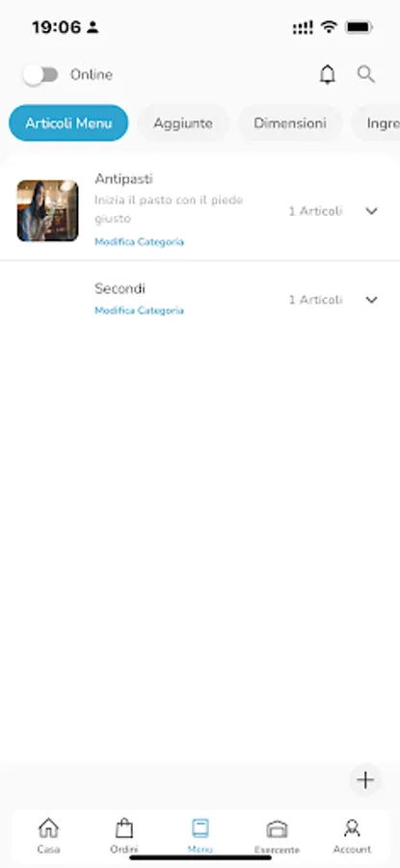The height and width of the screenshot is (868, 400).
Task: Tap the Antipasti category thumbnail image
Action: 47,210
